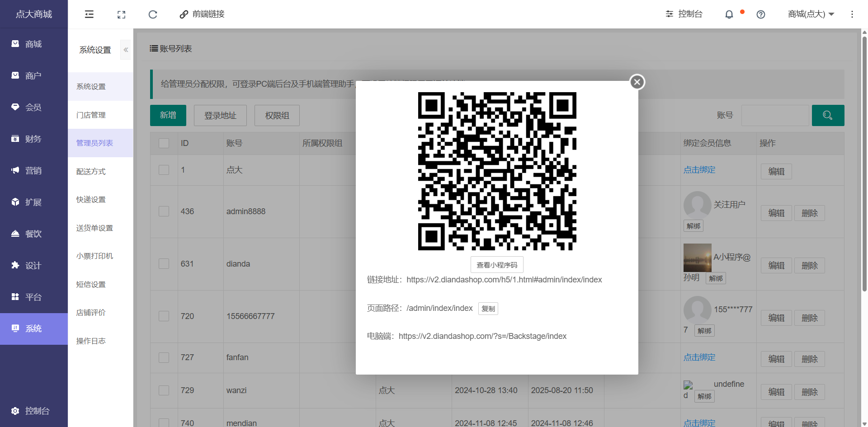Unbind member from dianda with 解绑
868x427 pixels.
tap(716, 278)
